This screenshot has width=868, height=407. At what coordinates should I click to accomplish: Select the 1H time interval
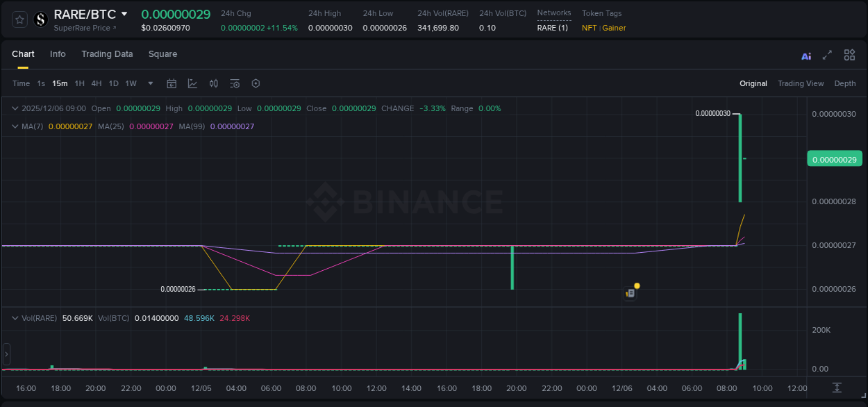[x=79, y=83]
